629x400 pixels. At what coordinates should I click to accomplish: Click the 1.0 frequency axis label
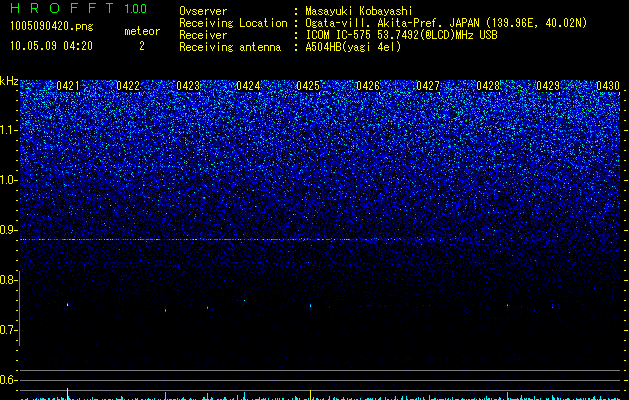coord(8,180)
